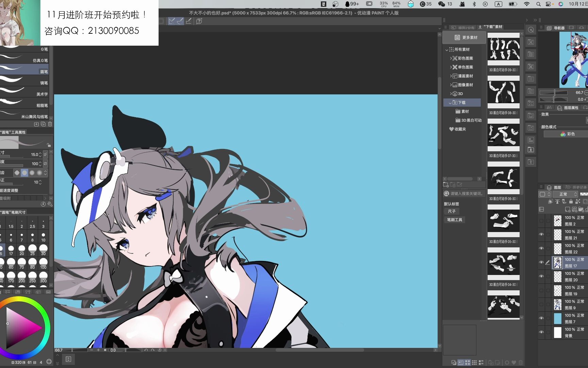The height and width of the screenshot is (368, 588).
Task: Collapse the 下载 folder
Action: pyautogui.click(x=450, y=103)
